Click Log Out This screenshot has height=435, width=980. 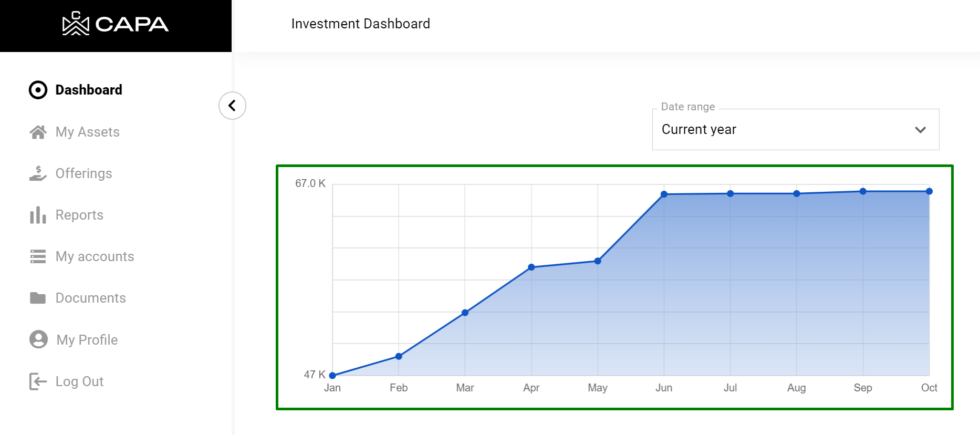tap(79, 381)
